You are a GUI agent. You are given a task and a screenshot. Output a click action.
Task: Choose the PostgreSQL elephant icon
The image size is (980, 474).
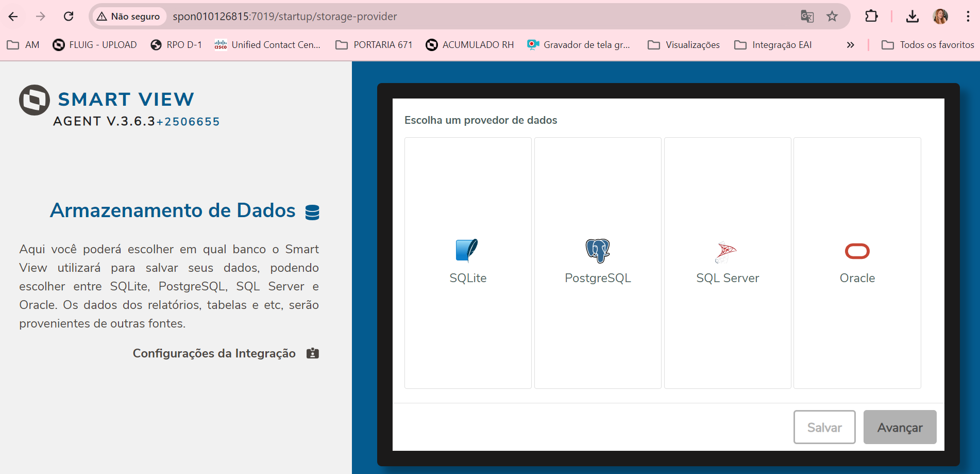point(598,251)
